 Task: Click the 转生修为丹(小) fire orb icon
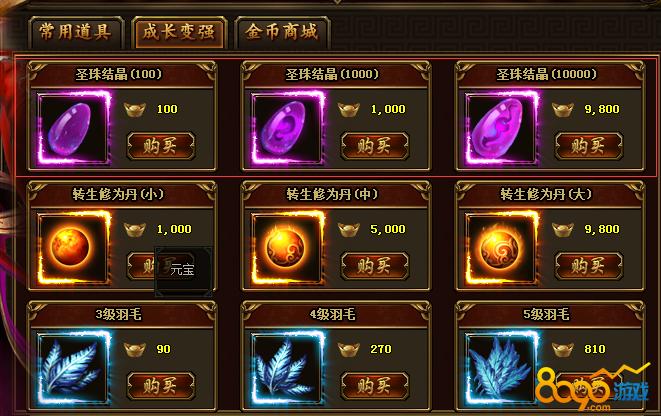tap(74, 248)
